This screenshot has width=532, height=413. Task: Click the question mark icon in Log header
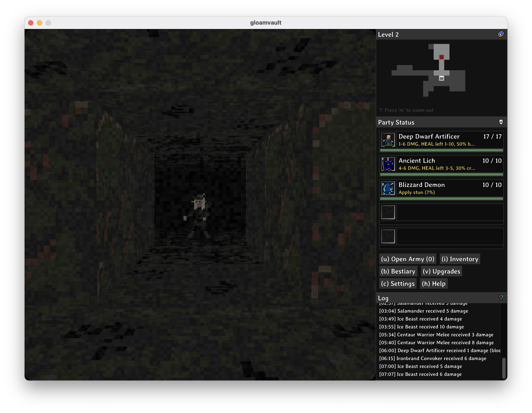pos(501,298)
